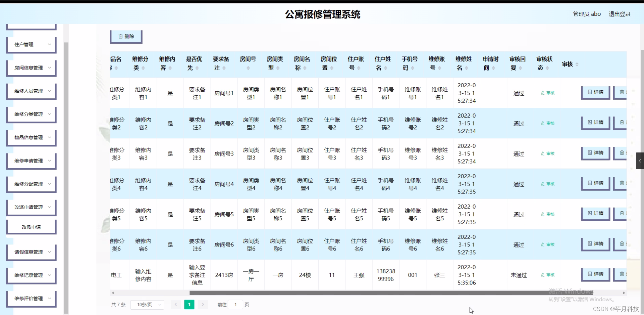Click the page jump input field showing 1
The image size is (644, 315).
coord(235,305)
